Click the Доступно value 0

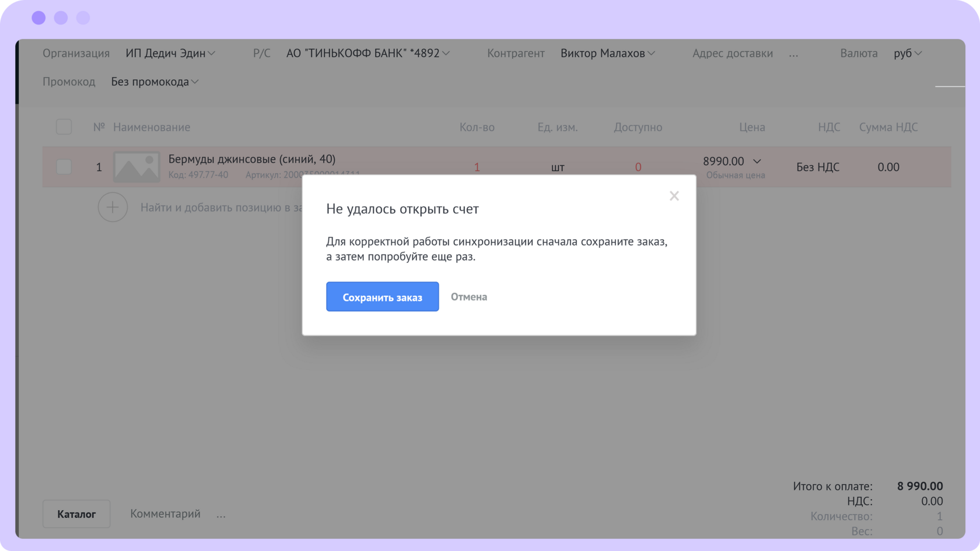click(x=638, y=167)
